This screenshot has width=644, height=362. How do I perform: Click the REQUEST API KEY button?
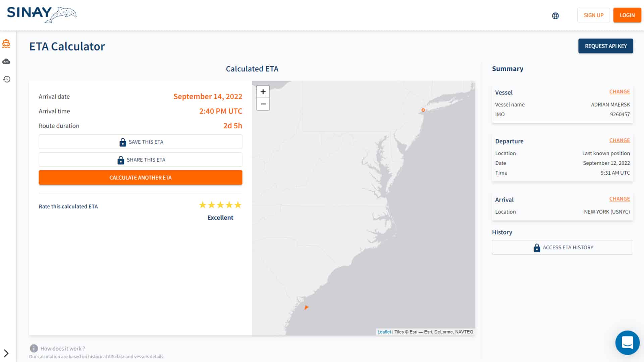pyautogui.click(x=606, y=46)
